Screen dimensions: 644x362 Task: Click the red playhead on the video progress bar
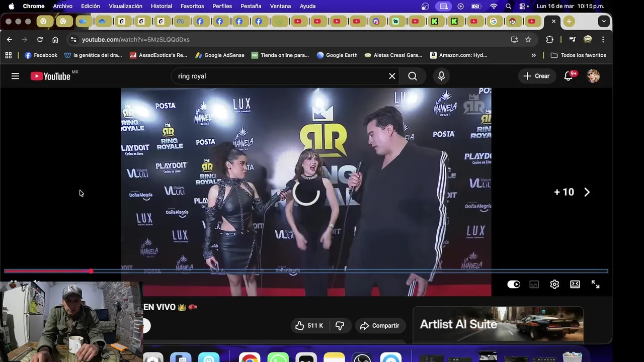tap(91, 271)
